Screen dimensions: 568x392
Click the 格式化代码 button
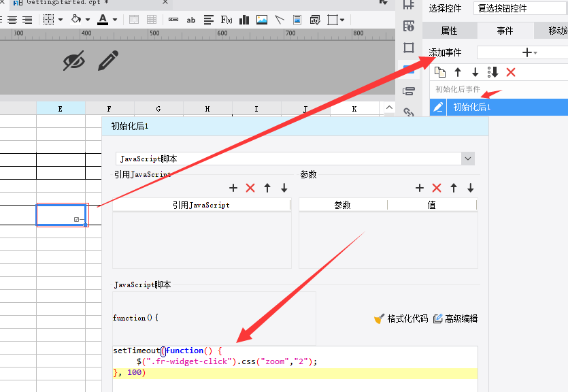(401, 318)
